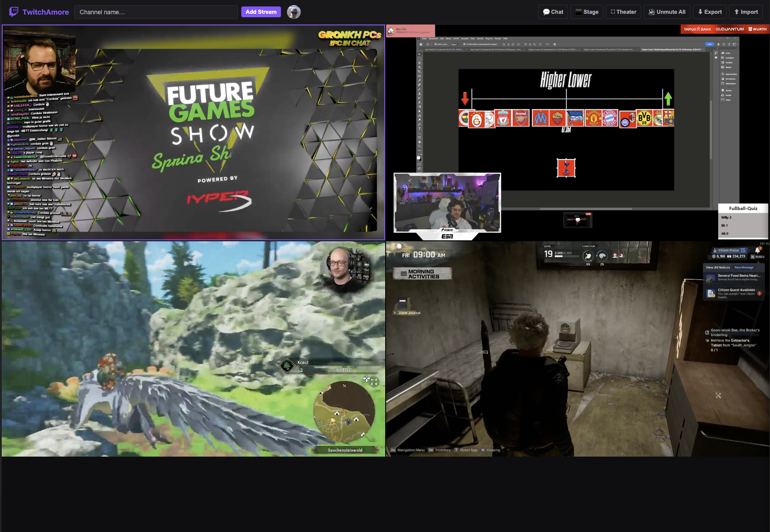Click the Channel name input field

click(156, 12)
